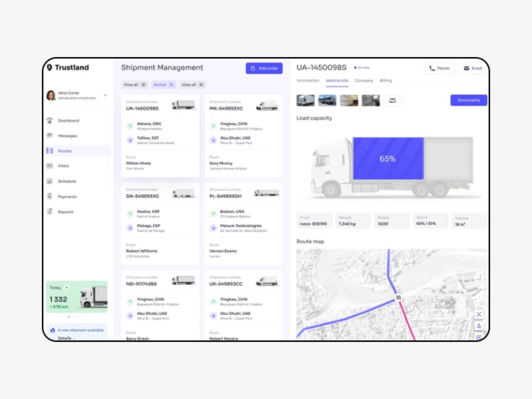
Task: Open the Documents button
Action: tap(469, 100)
